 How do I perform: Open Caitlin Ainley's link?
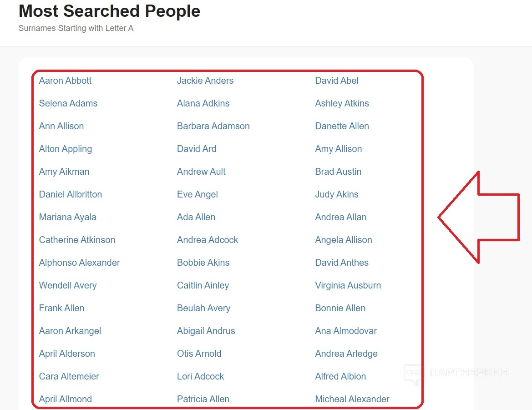coord(203,285)
